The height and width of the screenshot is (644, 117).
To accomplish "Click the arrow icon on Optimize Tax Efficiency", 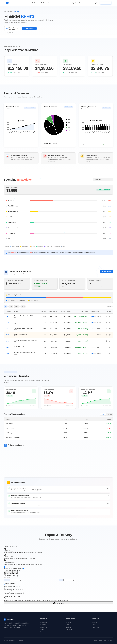I will 108,503.
